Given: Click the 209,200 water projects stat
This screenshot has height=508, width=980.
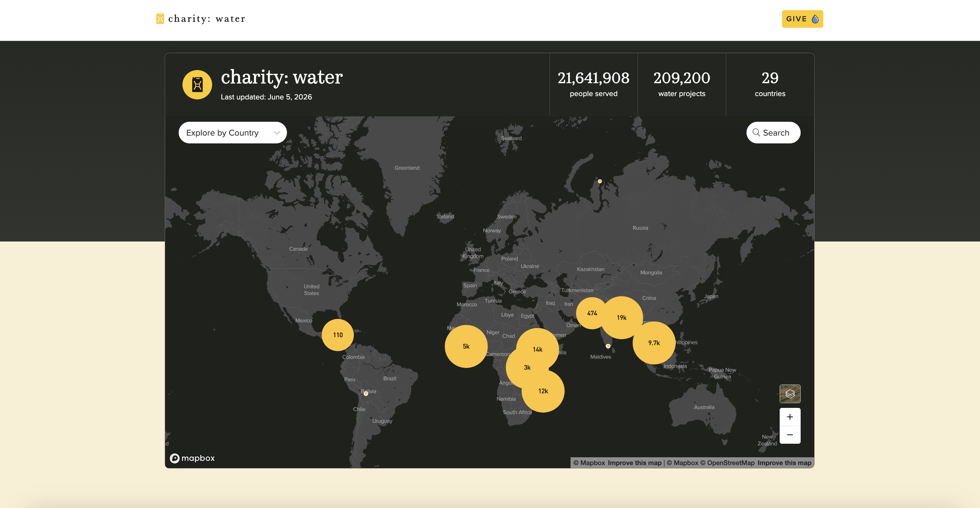Looking at the screenshot, I should [682, 85].
